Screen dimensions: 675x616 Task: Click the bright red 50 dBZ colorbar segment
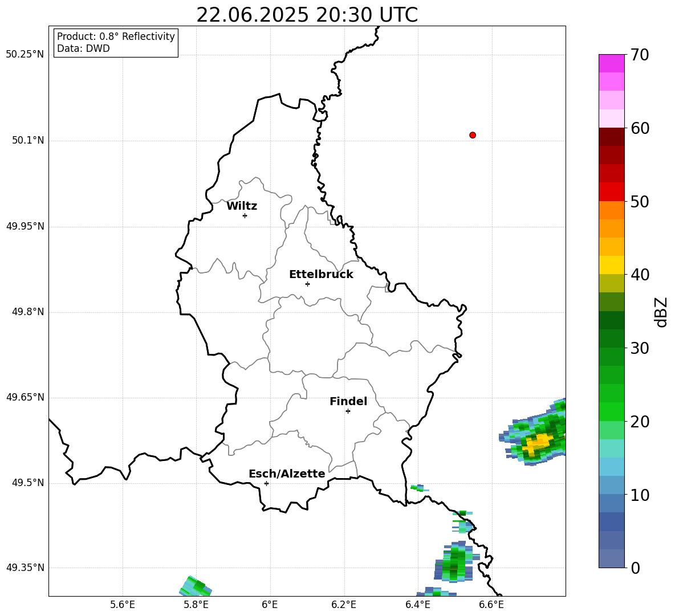tap(611, 191)
